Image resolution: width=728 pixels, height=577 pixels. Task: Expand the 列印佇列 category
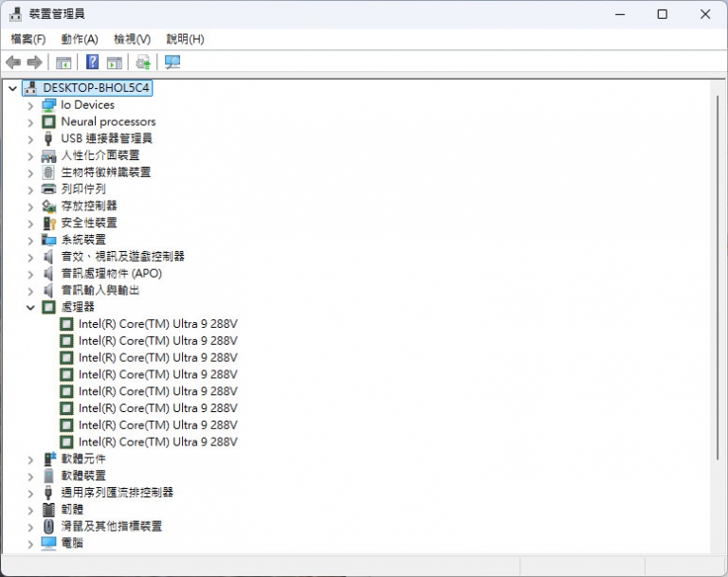(30, 189)
